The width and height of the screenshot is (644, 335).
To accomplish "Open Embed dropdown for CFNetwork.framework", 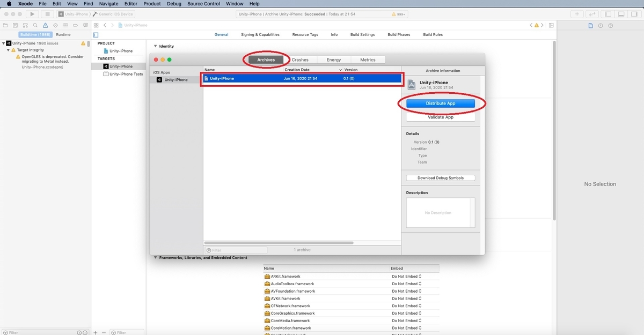I will pyautogui.click(x=407, y=306).
